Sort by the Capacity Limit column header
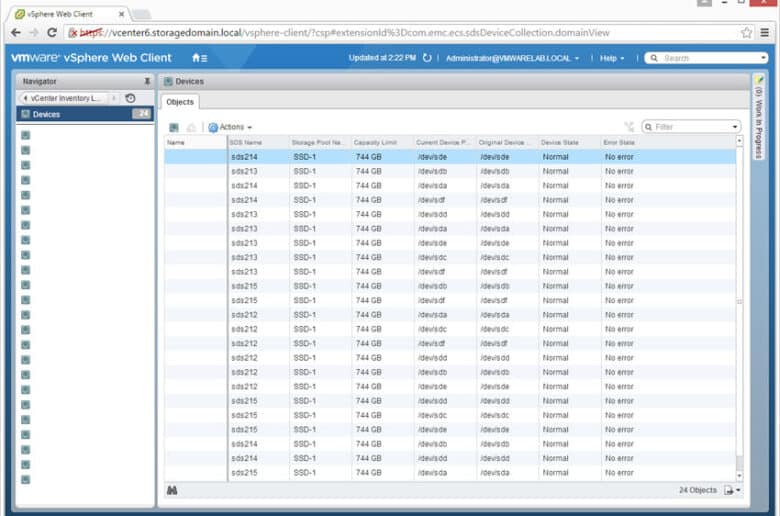The image size is (780, 516). pos(383,142)
